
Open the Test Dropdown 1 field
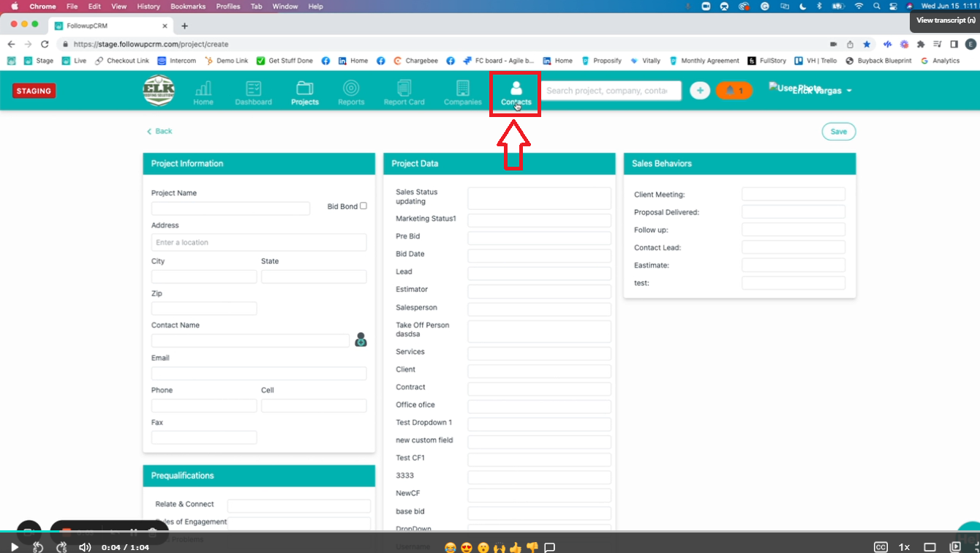[x=539, y=424]
